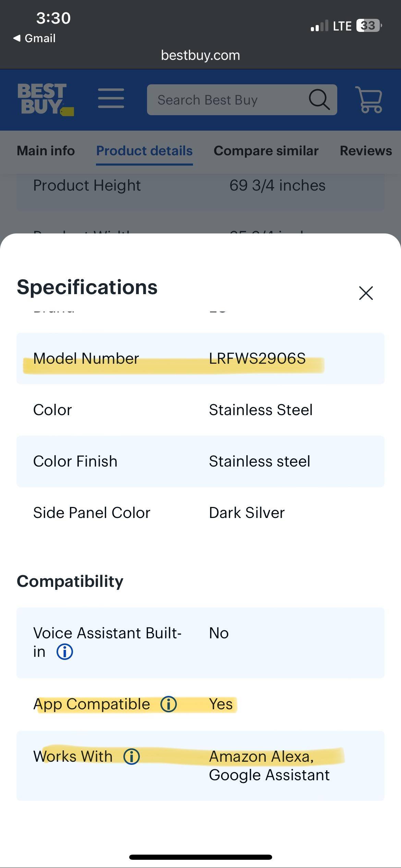Tap the model number LRFWS2906S

pos(257,359)
